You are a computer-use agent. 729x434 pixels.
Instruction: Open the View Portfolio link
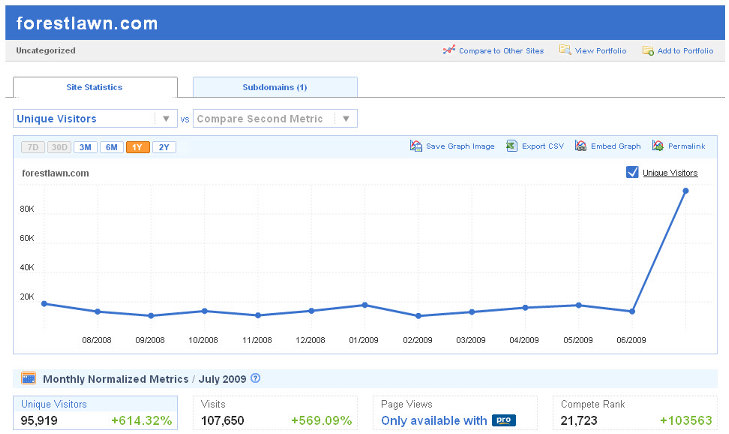tap(600, 51)
